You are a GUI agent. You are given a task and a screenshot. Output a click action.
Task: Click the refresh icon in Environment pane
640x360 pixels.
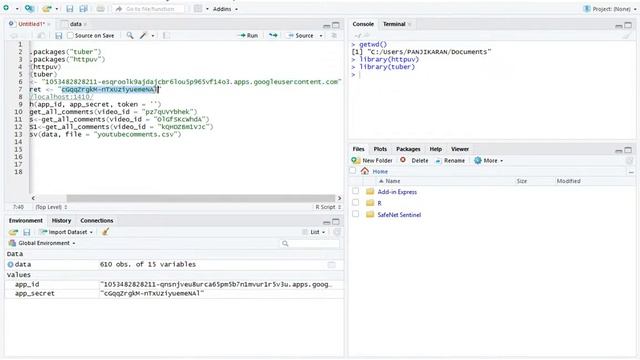click(x=337, y=232)
